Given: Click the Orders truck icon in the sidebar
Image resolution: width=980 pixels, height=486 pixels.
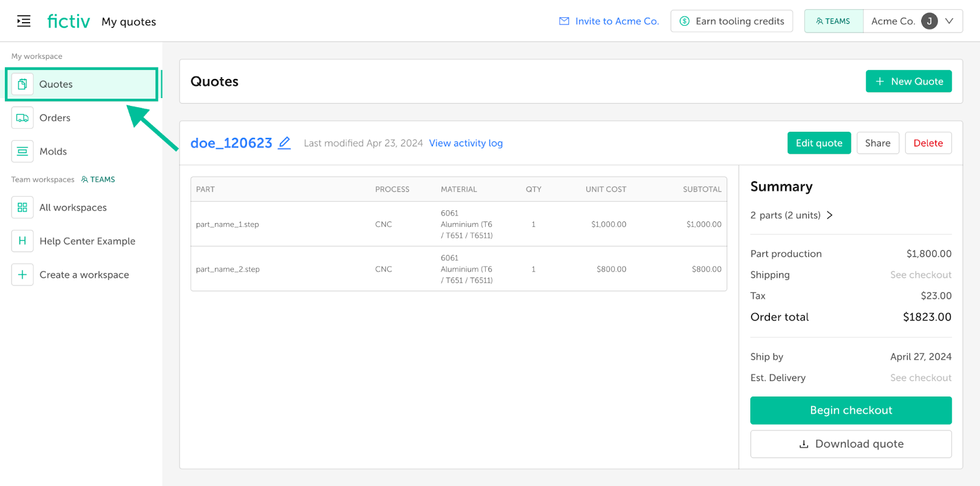Looking at the screenshot, I should pyautogui.click(x=23, y=118).
